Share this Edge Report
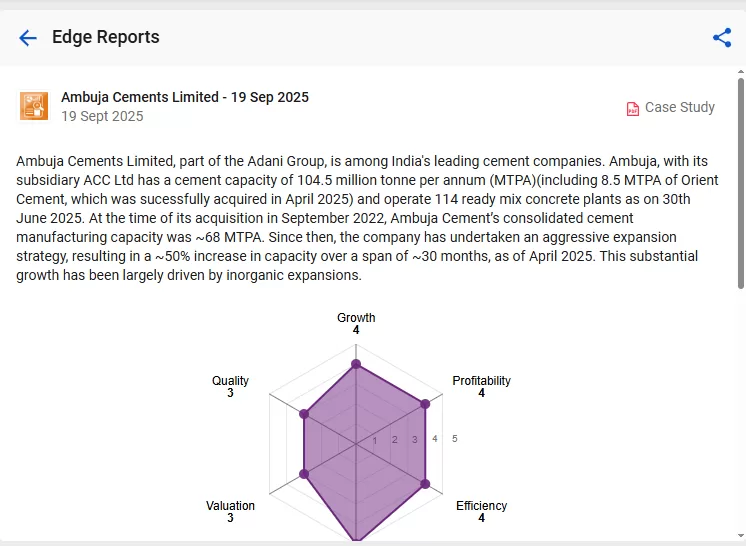Screen dimensions: 746x546 [722, 38]
